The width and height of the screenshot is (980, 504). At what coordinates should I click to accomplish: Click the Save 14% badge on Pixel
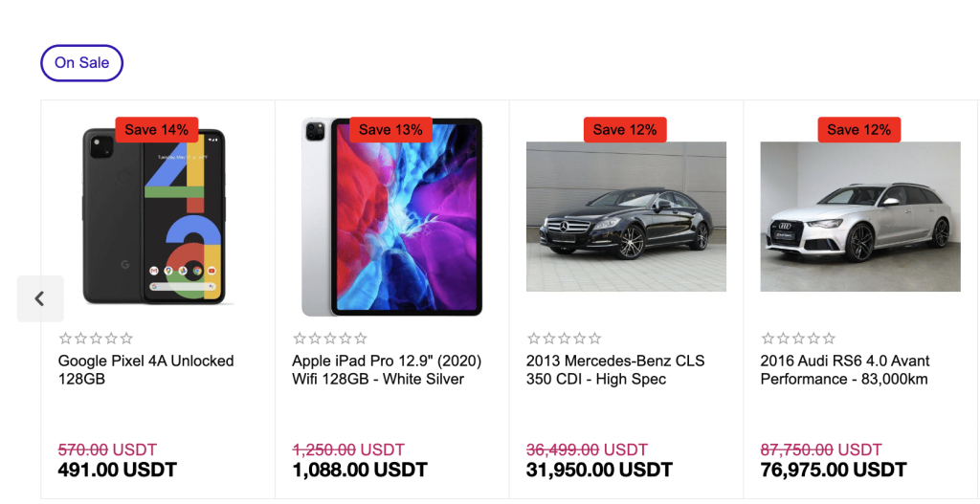pos(157,130)
